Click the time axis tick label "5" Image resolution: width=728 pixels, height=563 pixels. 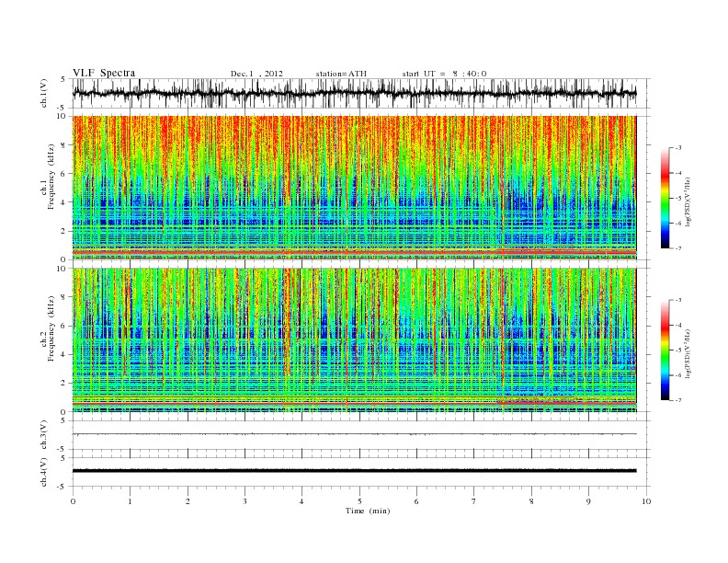click(359, 501)
